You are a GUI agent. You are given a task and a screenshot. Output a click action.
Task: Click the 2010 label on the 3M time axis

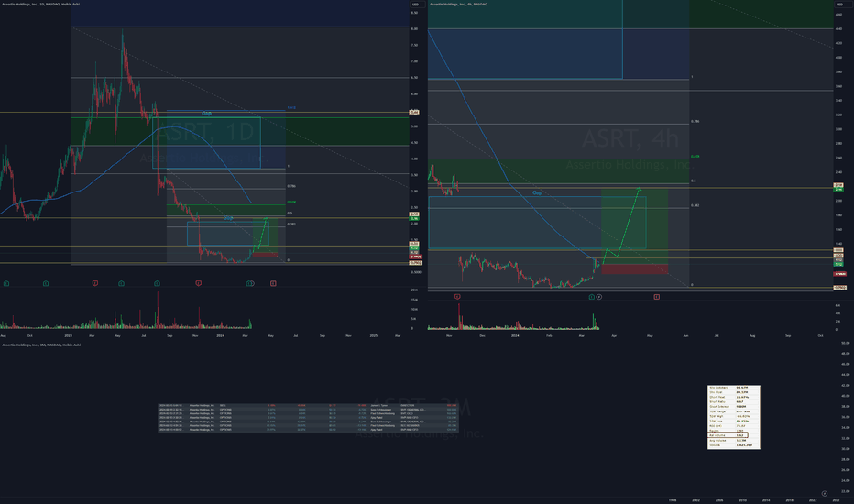[742, 499]
